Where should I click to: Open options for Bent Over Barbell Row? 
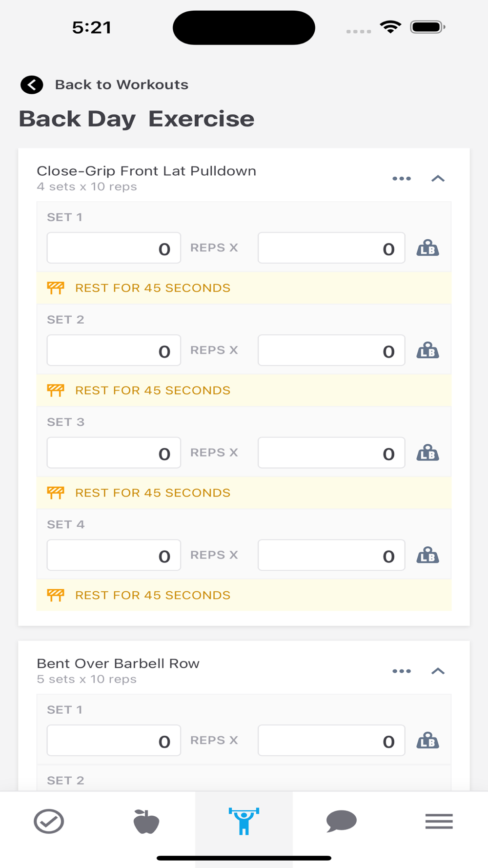pyautogui.click(x=402, y=671)
